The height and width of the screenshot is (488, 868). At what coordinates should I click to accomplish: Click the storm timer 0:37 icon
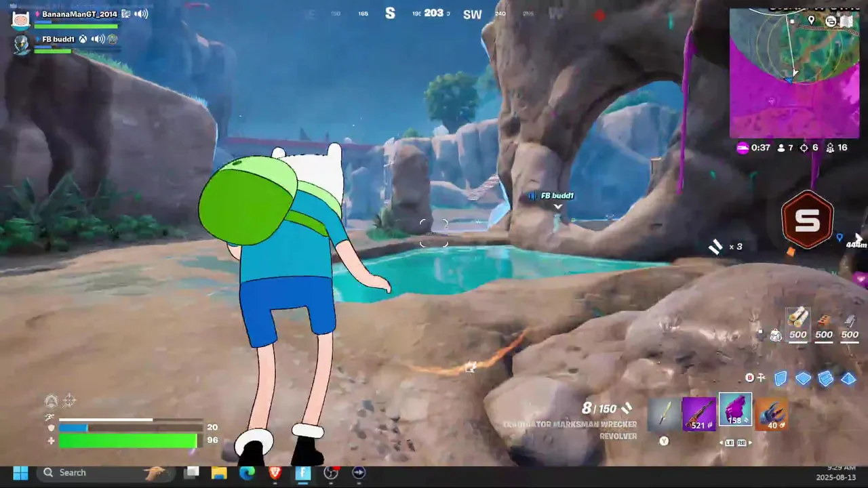coord(743,148)
